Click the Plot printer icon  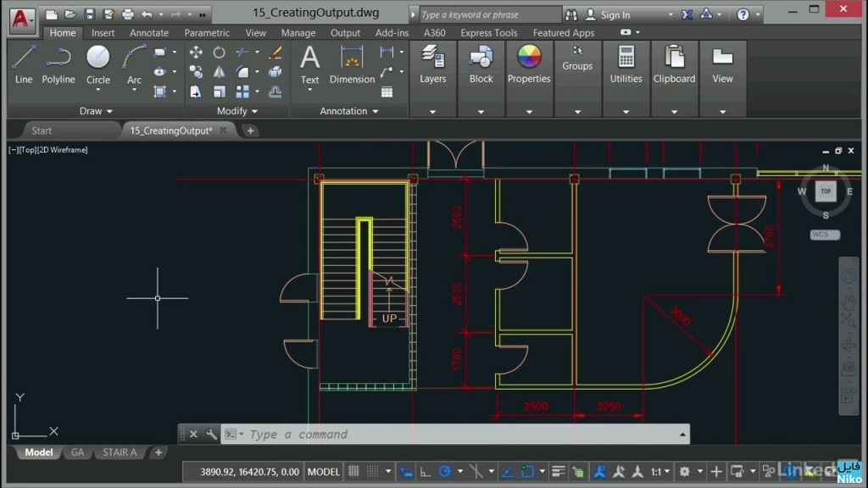point(128,14)
